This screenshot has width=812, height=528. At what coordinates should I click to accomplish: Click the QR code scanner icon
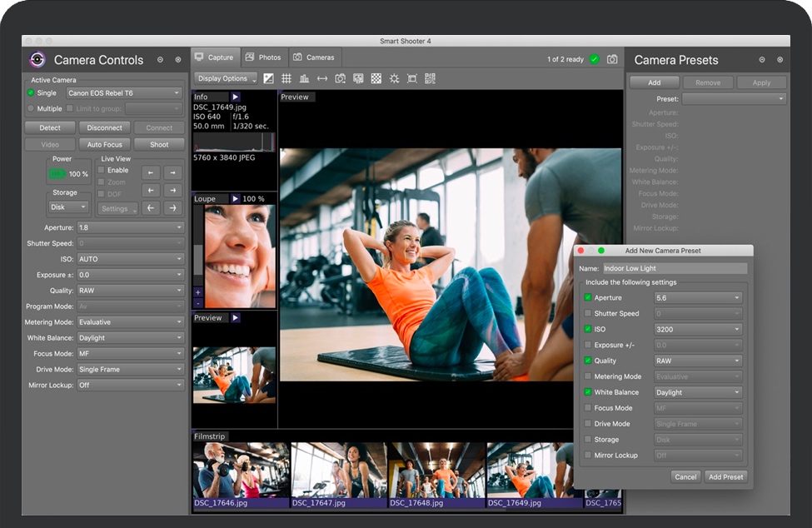430,78
